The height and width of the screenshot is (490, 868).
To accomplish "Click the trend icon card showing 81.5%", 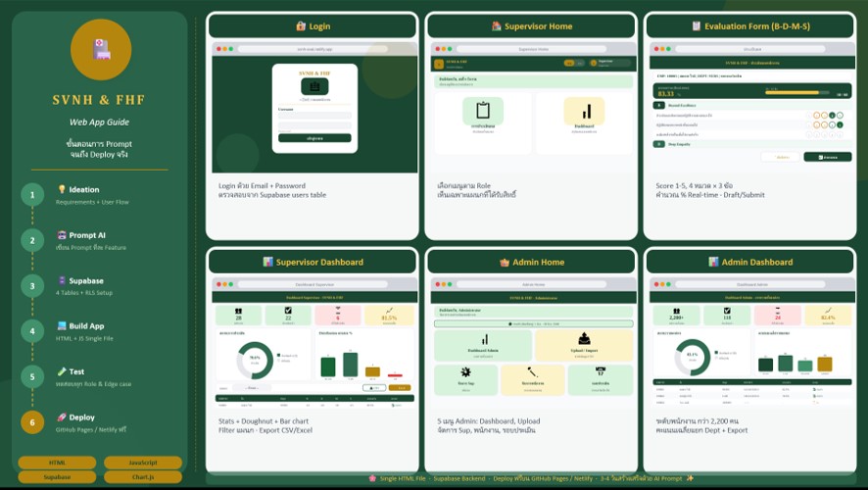I will [x=389, y=315].
